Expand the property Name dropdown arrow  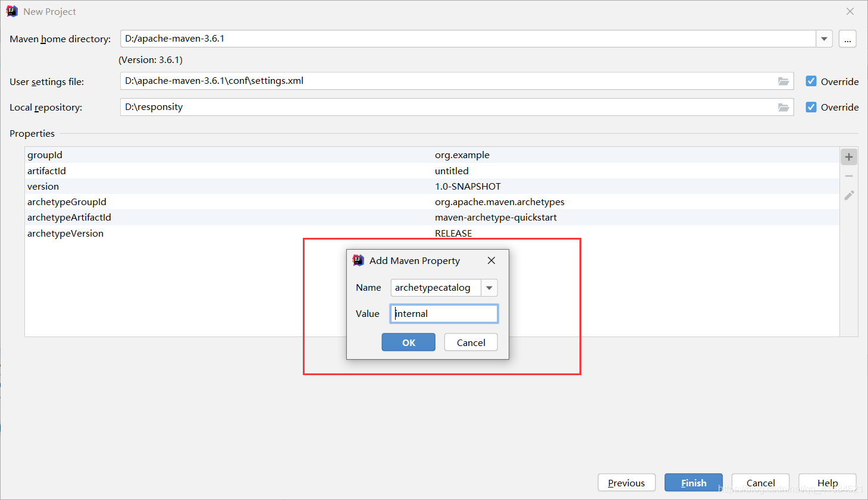click(489, 288)
